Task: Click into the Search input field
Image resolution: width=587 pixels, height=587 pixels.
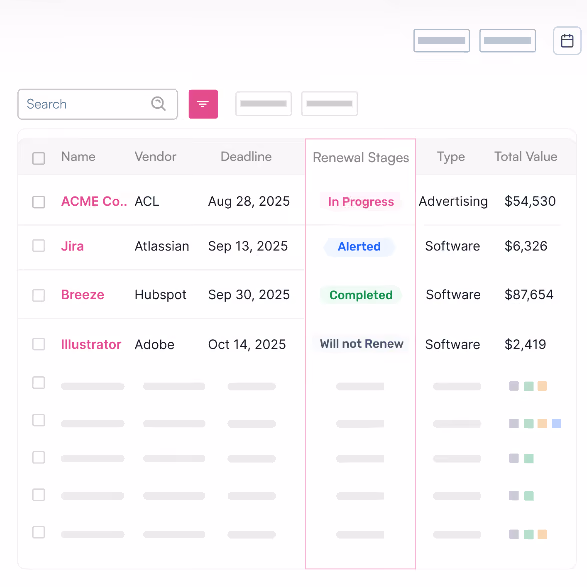Action: (97, 104)
